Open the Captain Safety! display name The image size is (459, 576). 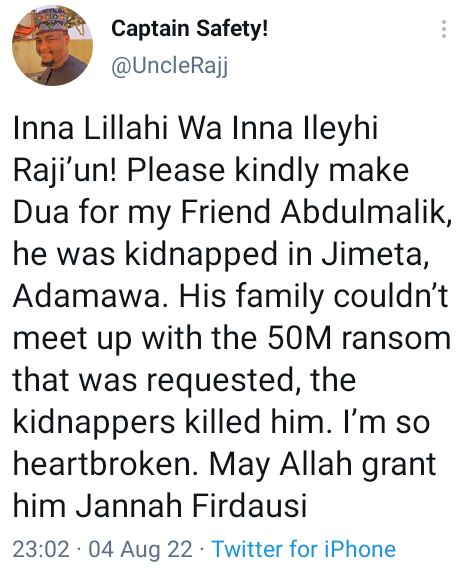(189, 28)
